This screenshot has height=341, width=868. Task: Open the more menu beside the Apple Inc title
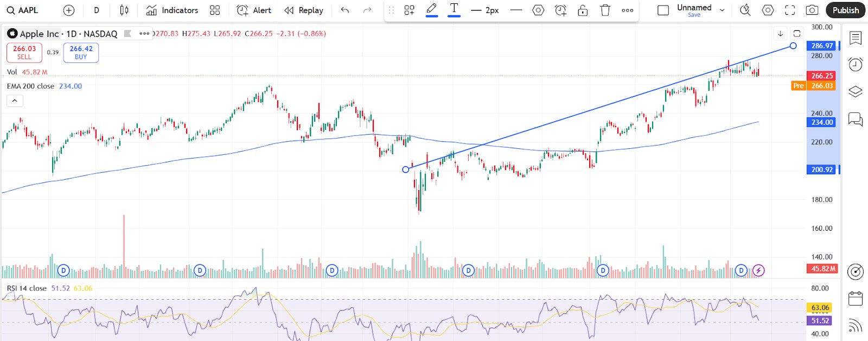[x=144, y=34]
